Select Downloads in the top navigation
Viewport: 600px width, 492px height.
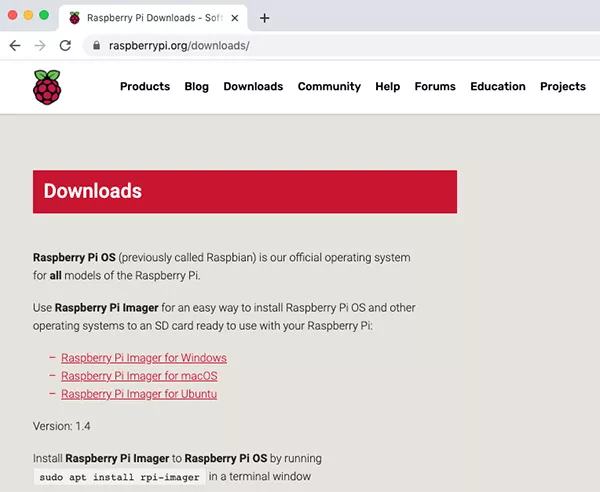(253, 87)
